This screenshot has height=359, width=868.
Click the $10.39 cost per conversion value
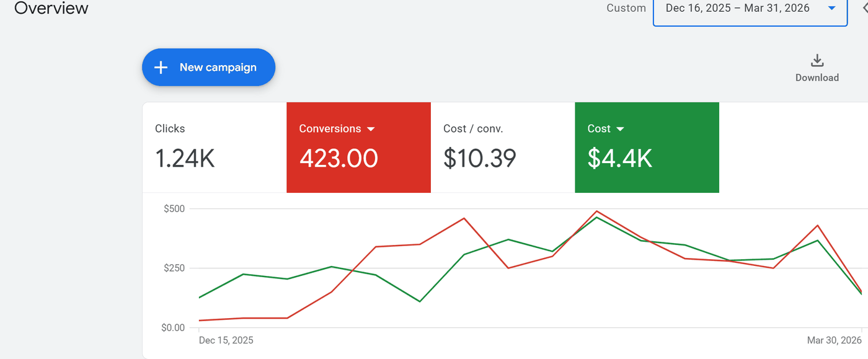pyautogui.click(x=480, y=159)
